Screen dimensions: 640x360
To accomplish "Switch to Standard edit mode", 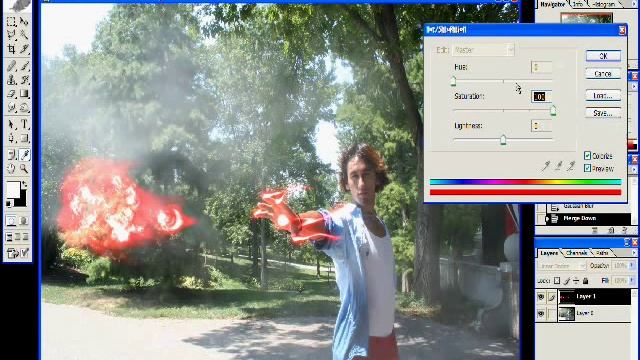I will coord(11,221).
